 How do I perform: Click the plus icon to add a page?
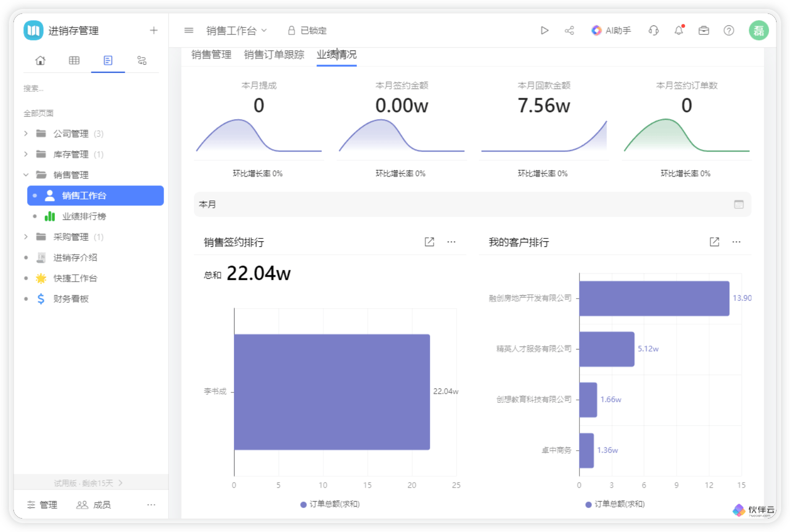pyautogui.click(x=154, y=30)
